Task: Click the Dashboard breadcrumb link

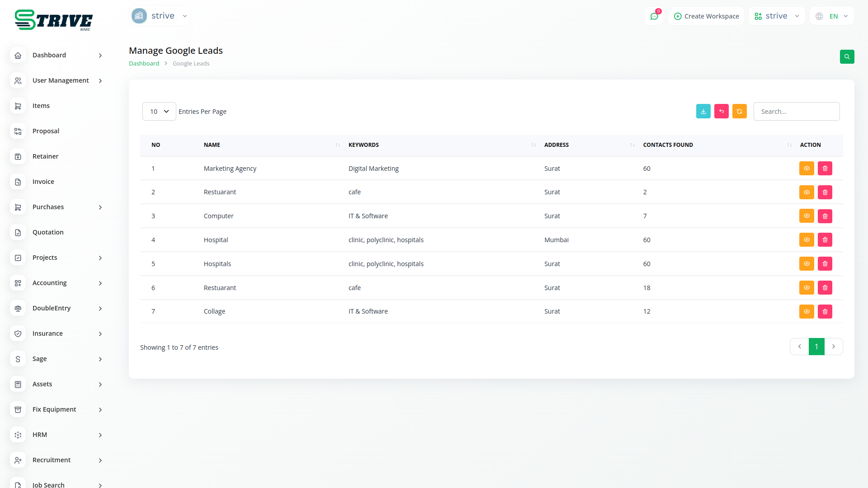Action: click(144, 64)
